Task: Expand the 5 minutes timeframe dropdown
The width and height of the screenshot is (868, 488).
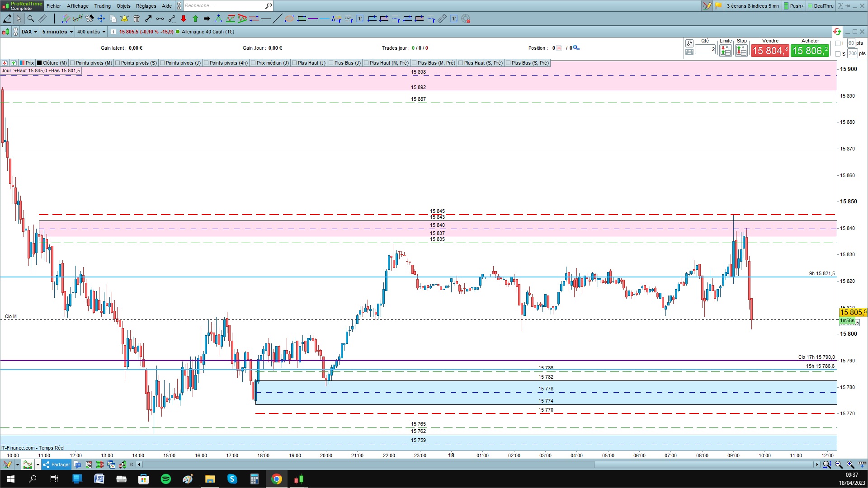Action: click(x=57, y=32)
